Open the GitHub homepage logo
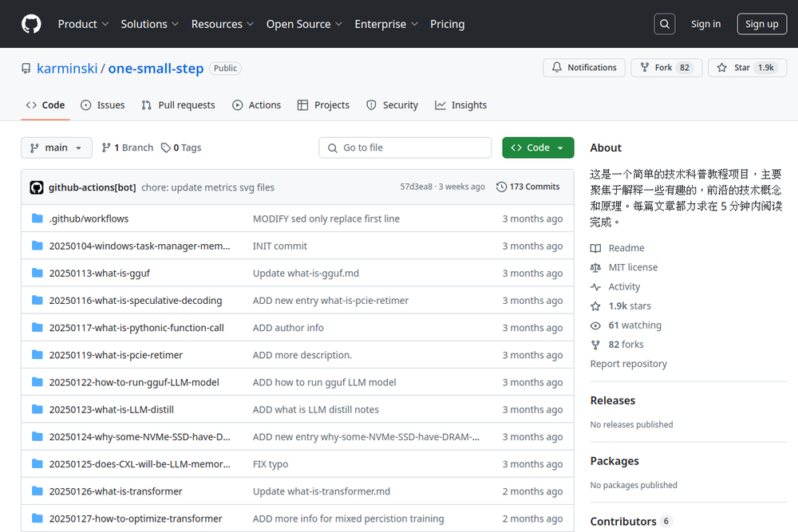798x532 pixels. (x=31, y=24)
